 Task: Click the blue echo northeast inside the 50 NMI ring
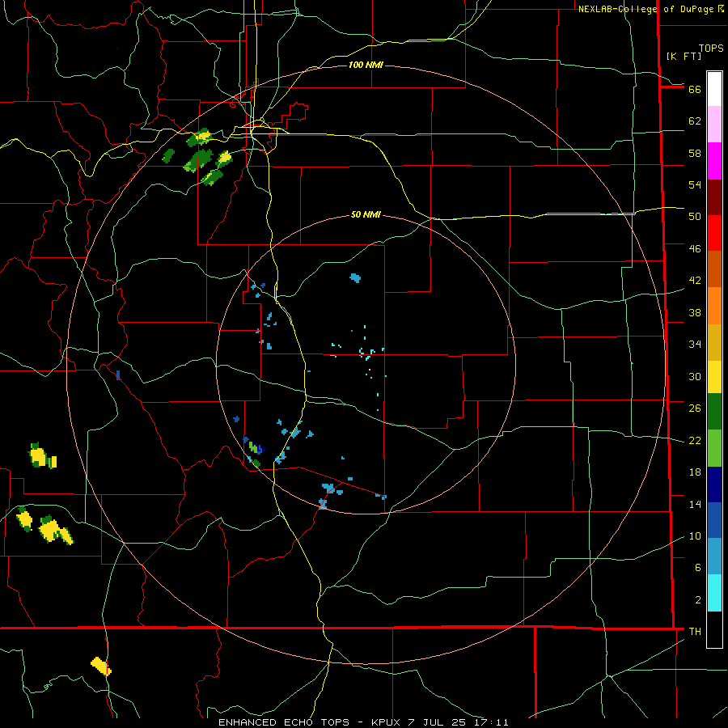355,278
